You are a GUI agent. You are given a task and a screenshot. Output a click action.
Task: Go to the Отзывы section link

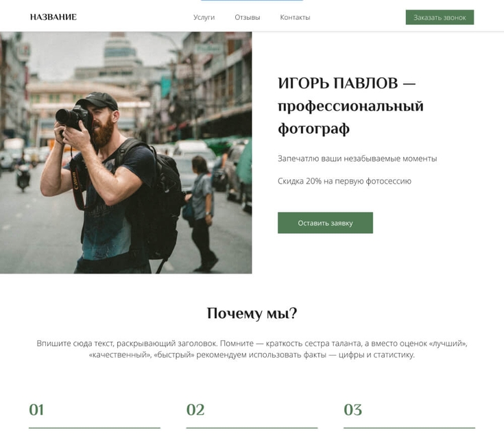[247, 17]
